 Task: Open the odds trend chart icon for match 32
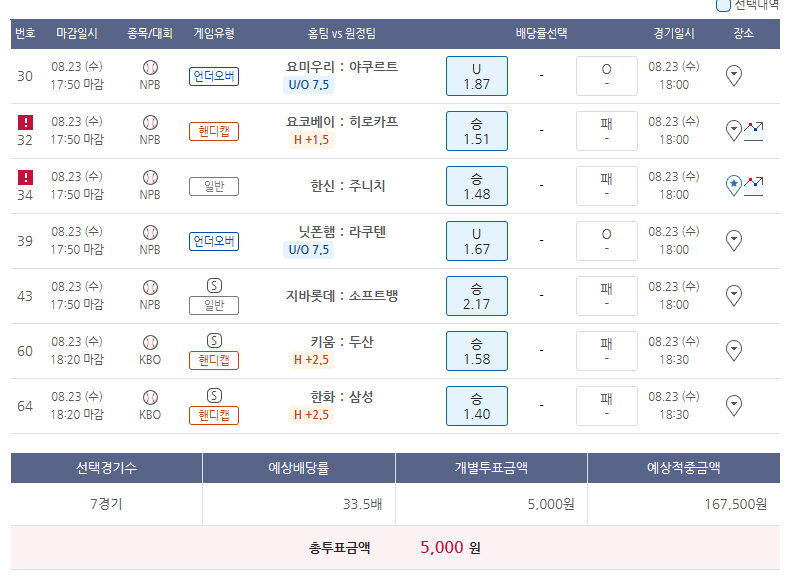[x=753, y=130]
